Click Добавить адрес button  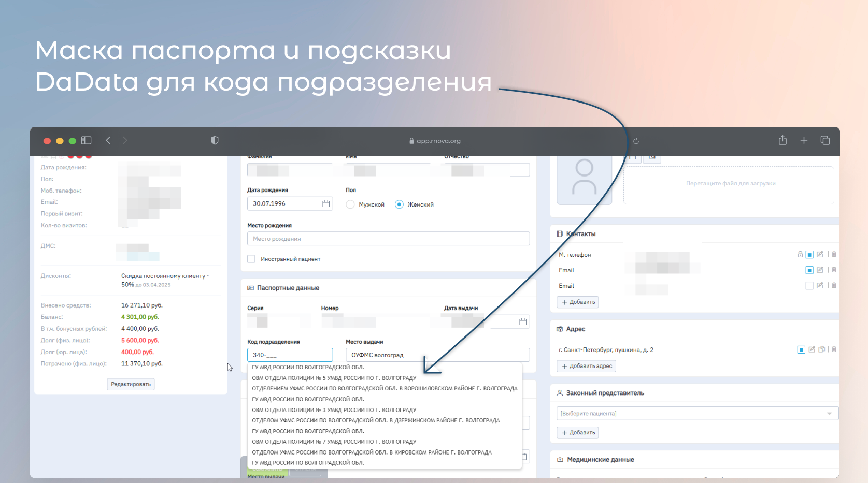point(587,366)
